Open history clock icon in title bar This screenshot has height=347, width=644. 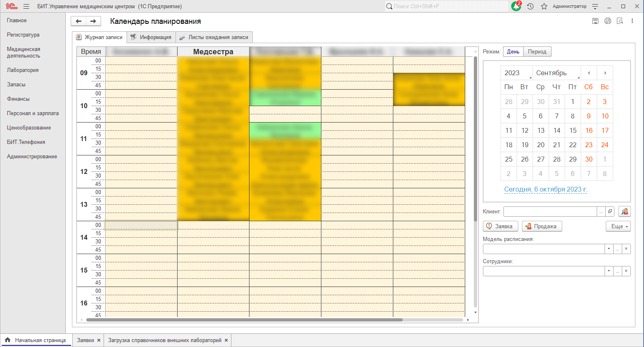coord(531,7)
